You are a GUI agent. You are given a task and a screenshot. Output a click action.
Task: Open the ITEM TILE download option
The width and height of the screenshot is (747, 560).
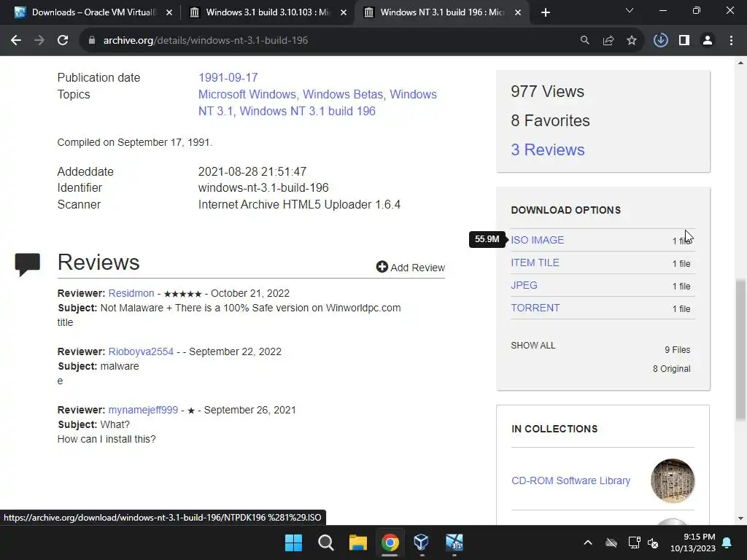[x=535, y=262]
